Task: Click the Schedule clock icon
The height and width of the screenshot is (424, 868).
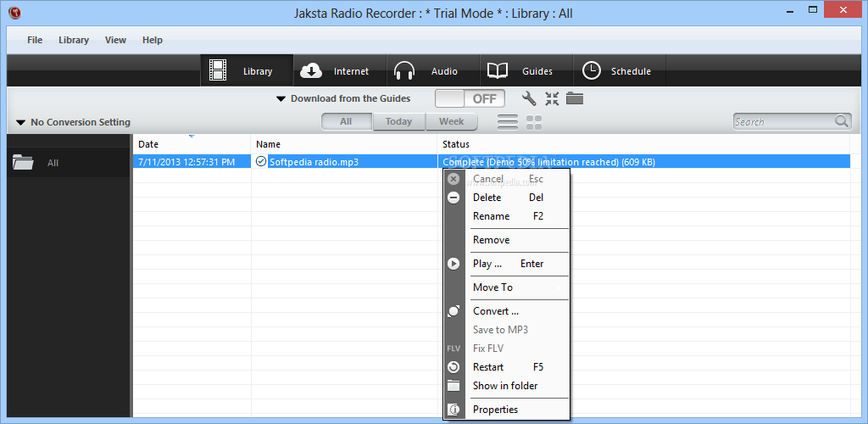Action: point(591,71)
